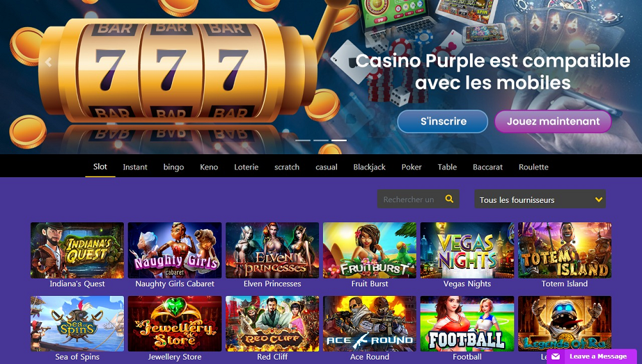The height and width of the screenshot is (364, 642).
Task: Select the Football game thumbnail
Action: 467,324
